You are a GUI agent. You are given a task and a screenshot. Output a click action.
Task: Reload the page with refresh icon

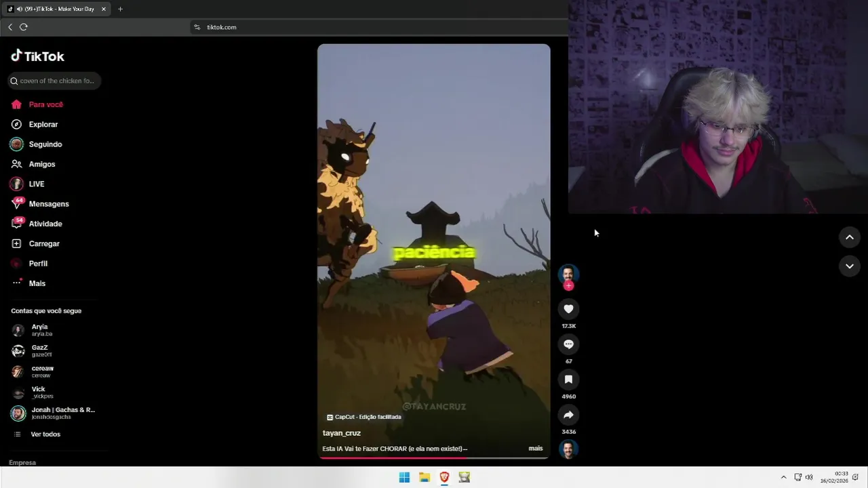point(24,27)
